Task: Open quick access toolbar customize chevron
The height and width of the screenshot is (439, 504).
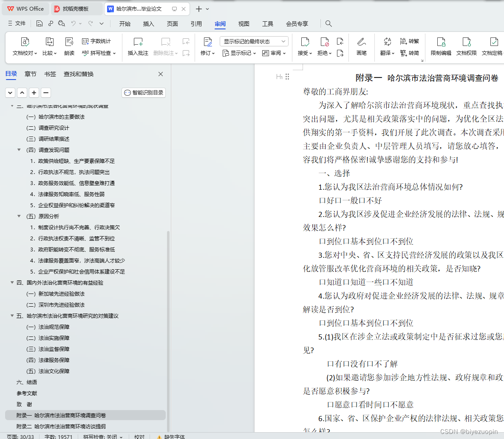Action: [102, 23]
